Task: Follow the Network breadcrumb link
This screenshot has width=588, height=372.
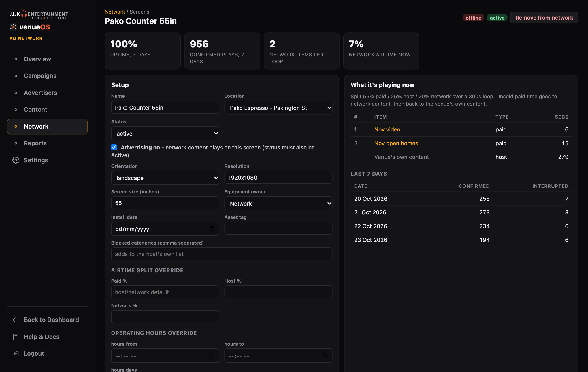Action: click(x=115, y=12)
